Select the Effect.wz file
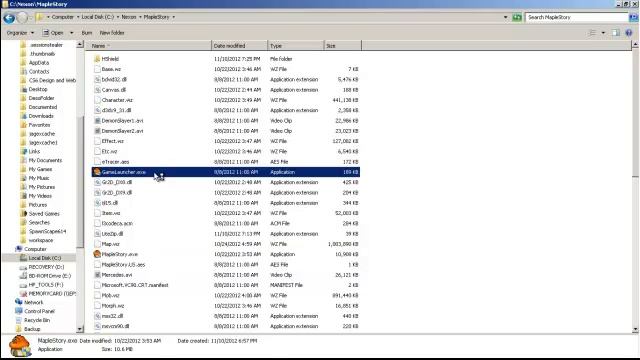The width and height of the screenshot is (640, 360). coord(112,141)
